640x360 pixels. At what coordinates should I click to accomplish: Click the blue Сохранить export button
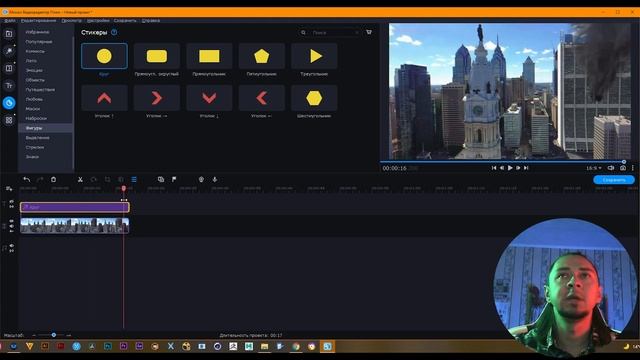point(614,180)
